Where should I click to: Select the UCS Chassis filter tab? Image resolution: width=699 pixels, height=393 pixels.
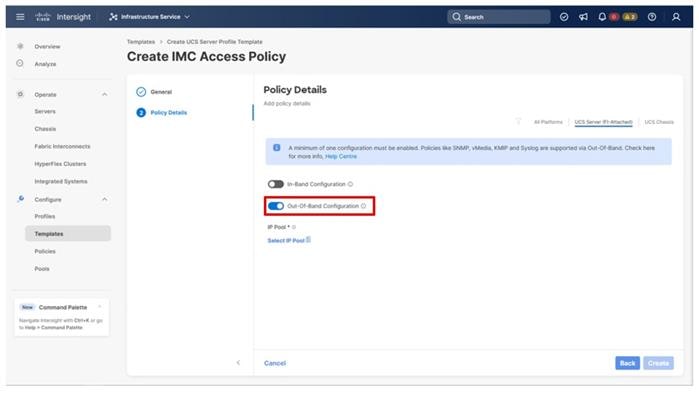(659, 122)
